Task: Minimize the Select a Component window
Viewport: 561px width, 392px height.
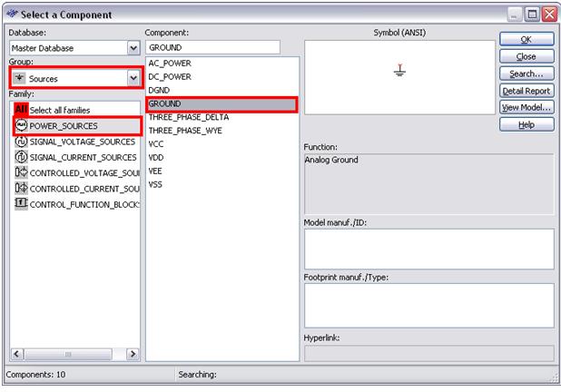Action: [515, 15]
